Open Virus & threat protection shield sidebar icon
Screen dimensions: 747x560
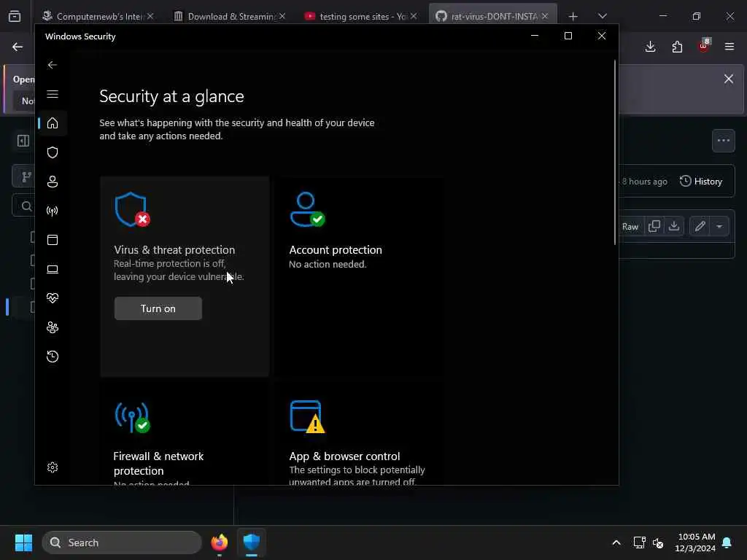pos(53,152)
